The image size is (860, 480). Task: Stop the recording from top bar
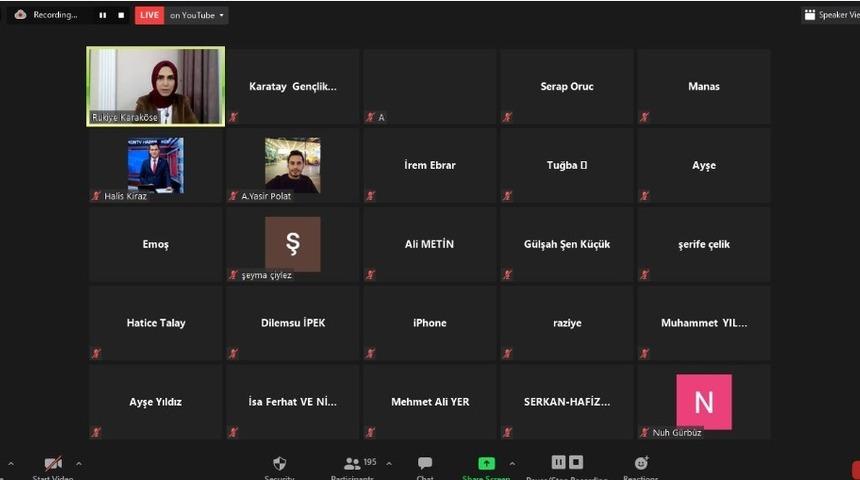pyautogui.click(x=121, y=15)
